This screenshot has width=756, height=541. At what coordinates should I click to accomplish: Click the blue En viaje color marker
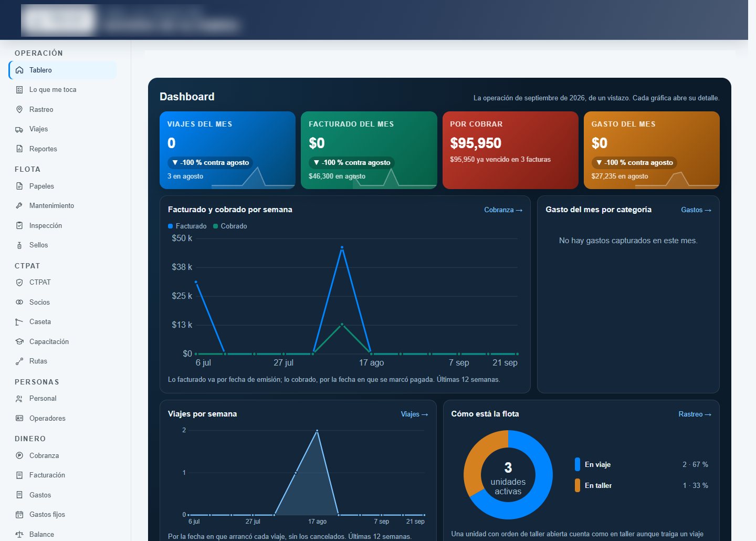(x=577, y=464)
